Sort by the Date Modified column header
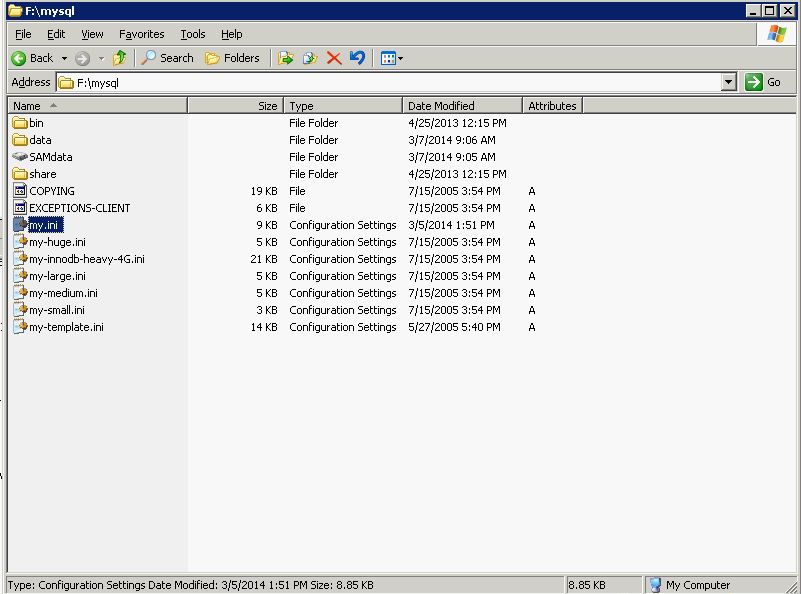The width and height of the screenshot is (801, 594). coord(462,106)
